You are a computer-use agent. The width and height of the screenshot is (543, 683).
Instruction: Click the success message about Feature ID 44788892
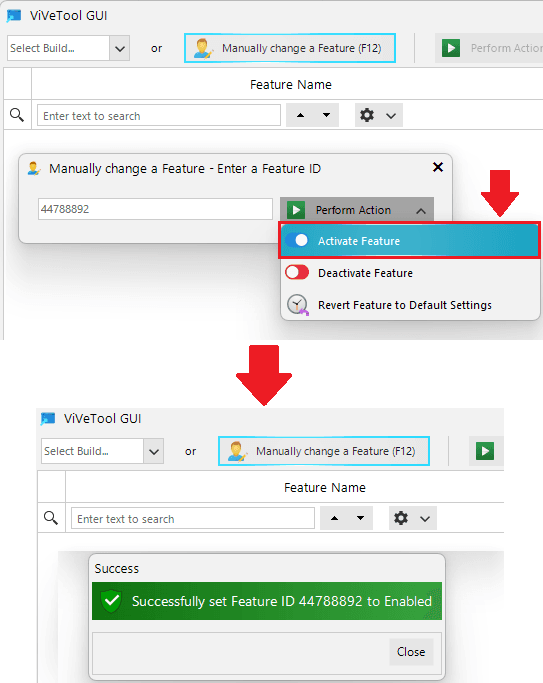(x=282, y=601)
